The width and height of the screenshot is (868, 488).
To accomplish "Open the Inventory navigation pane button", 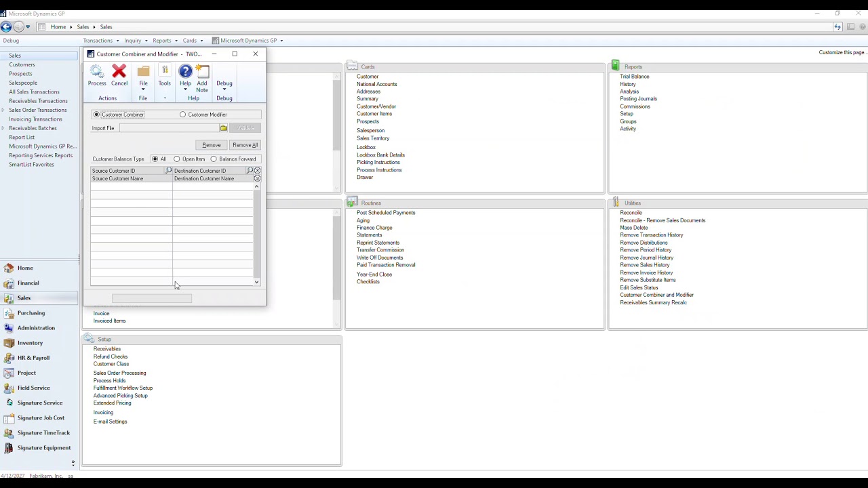I will point(39,342).
